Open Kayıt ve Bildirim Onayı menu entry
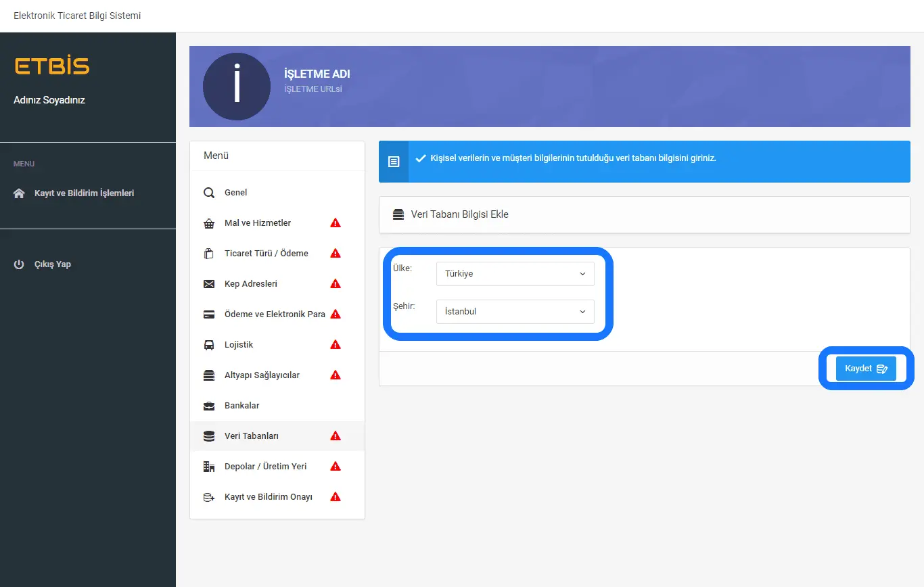924x587 pixels. pyautogui.click(x=268, y=497)
